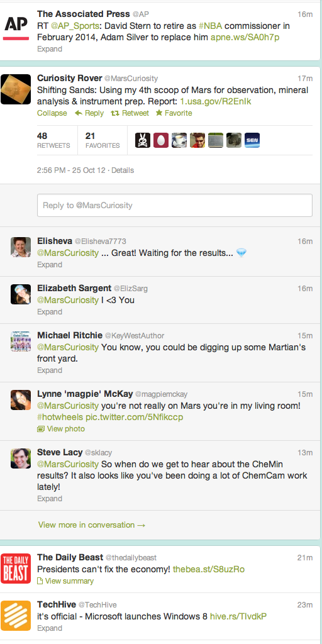Open TechHive orange striped logo avatar

tap(16, 615)
